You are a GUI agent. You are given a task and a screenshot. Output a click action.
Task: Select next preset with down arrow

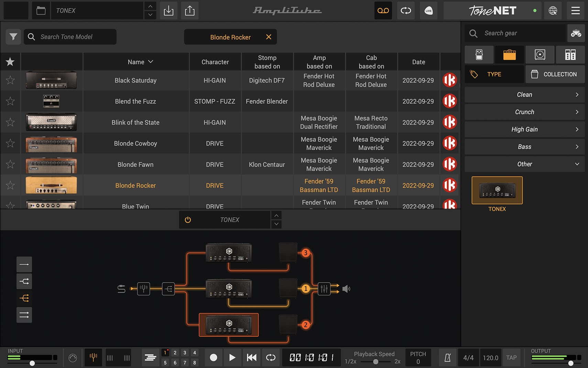coord(150,15)
